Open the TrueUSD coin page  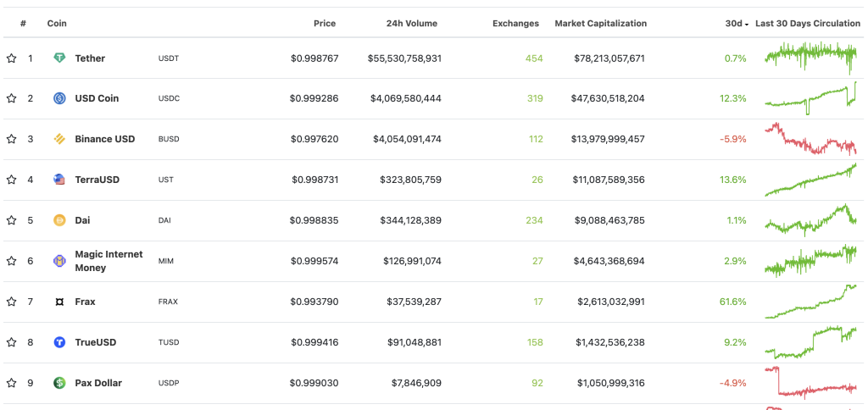(96, 342)
